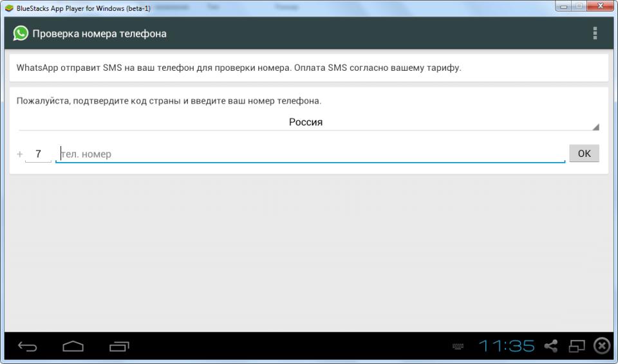618x364 pixels.
Task: Close BlueStacks with the circled X icon
Action: pyautogui.click(x=601, y=347)
